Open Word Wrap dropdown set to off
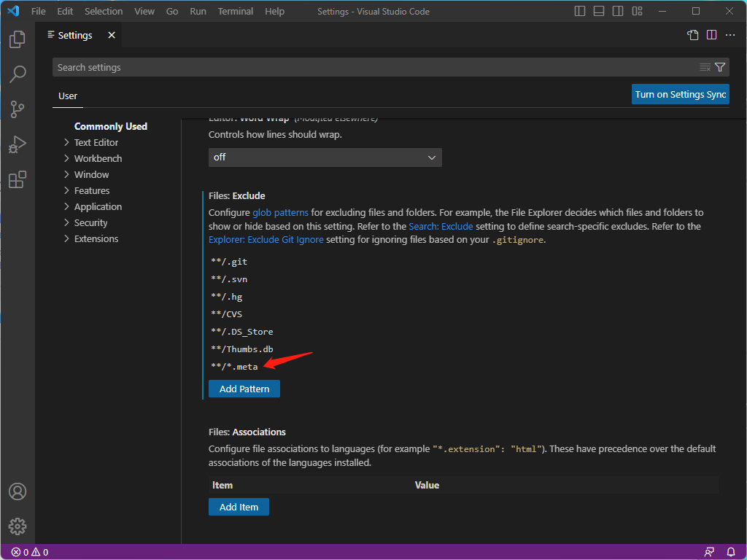Screen dimensions: 747x560 pyautogui.click(x=325, y=157)
